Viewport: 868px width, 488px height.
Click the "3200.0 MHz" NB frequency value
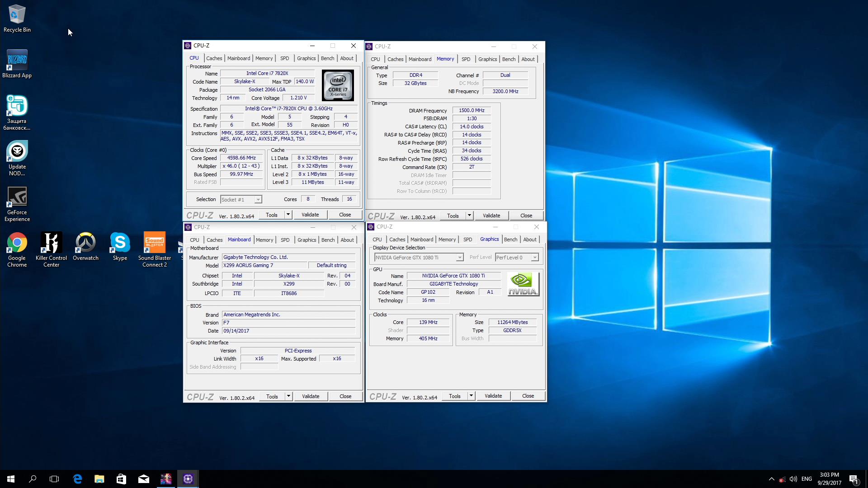(505, 92)
